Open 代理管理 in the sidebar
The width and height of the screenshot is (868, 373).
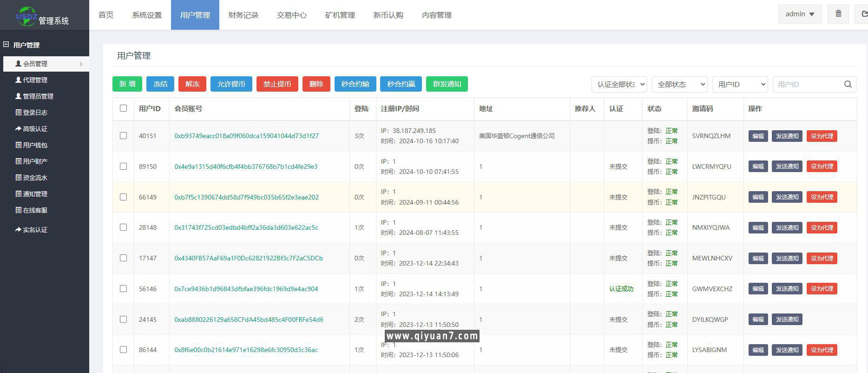(x=35, y=80)
